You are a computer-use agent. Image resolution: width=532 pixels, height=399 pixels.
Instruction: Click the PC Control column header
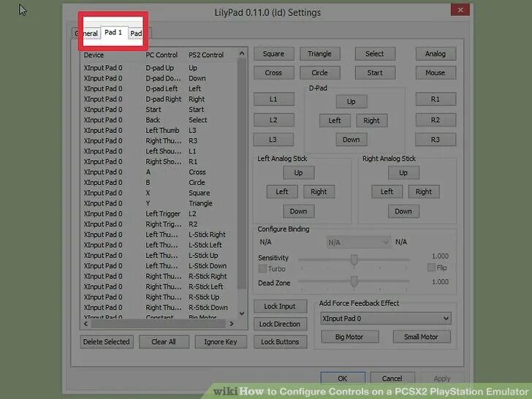coord(165,55)
